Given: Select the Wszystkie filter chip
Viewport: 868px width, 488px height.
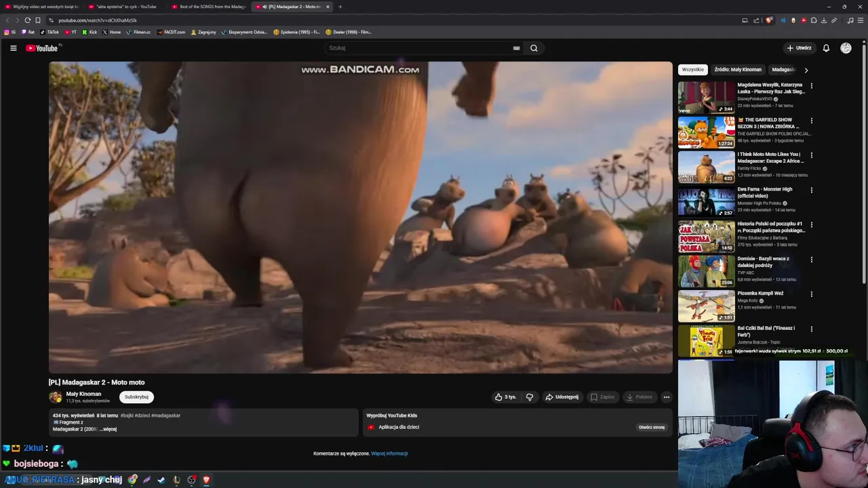Looking at the screenshot, I should coord(692,70).
